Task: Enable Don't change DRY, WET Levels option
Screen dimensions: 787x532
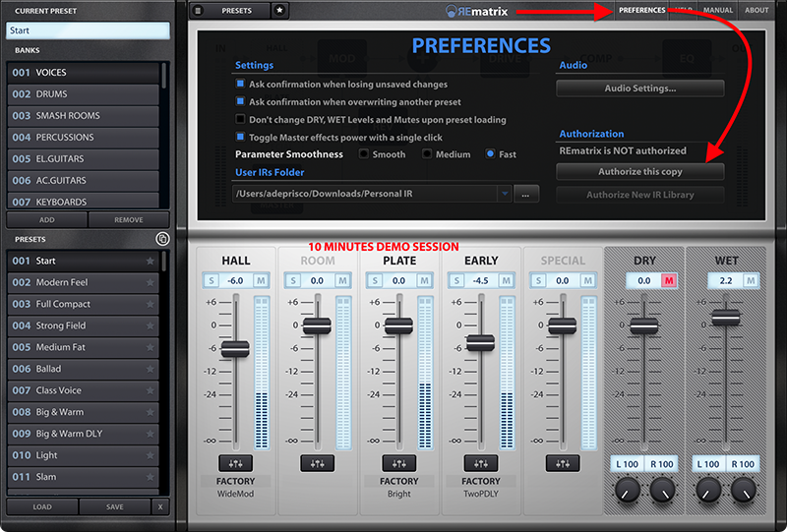Action: click(x=240, y=119)
